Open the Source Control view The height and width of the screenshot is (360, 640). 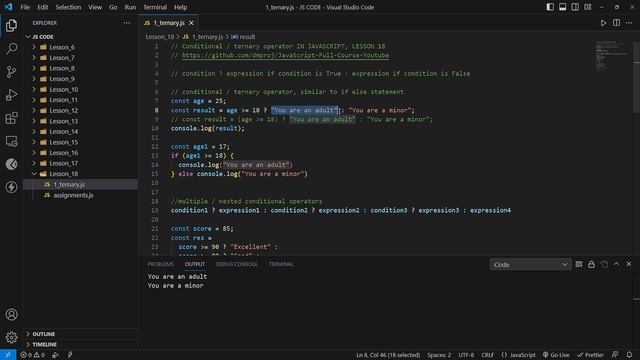[11, 72]
